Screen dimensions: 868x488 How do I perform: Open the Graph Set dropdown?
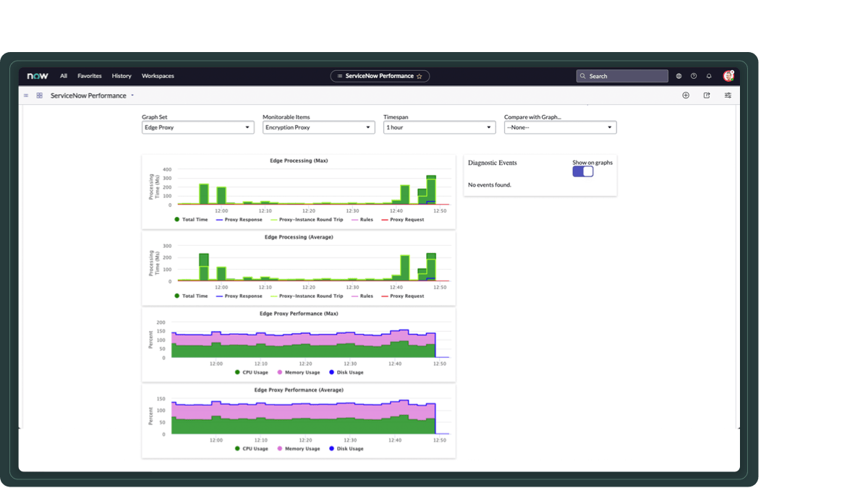tap(197, 127)
